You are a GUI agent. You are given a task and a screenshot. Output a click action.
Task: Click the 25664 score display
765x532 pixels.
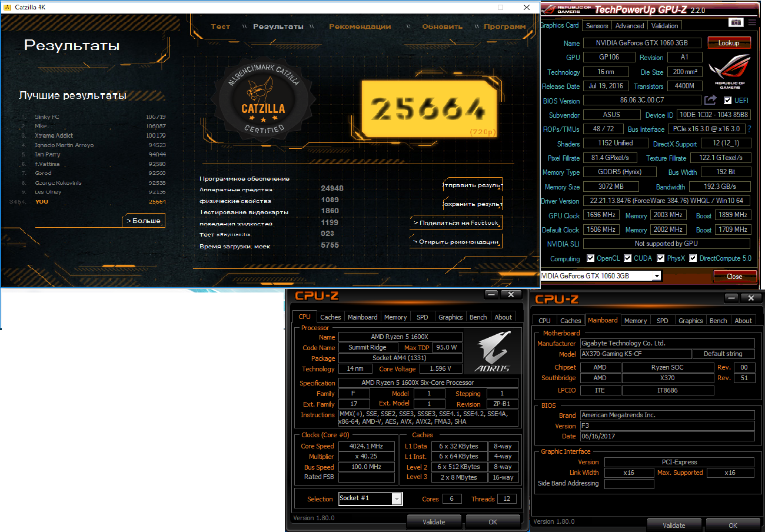(429, 108)
